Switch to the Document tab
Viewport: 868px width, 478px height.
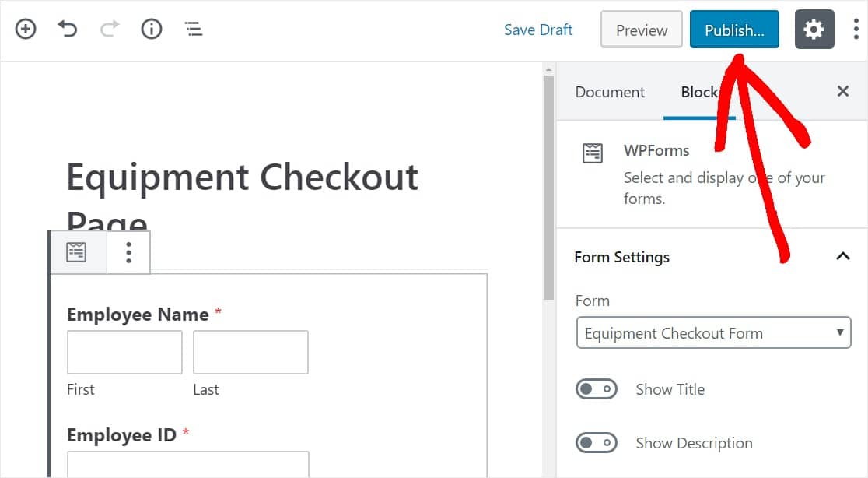(610, 92)
